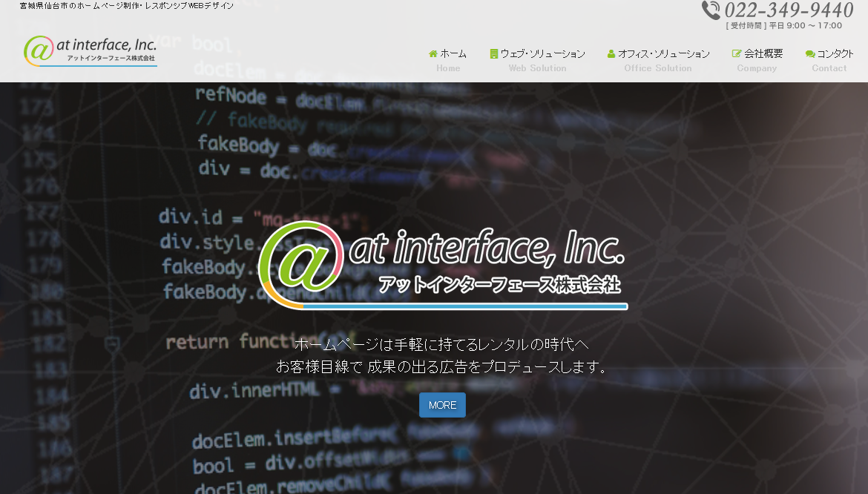Click the speech bubble icon beside コンタクト
868x494 pixels.
810,53
